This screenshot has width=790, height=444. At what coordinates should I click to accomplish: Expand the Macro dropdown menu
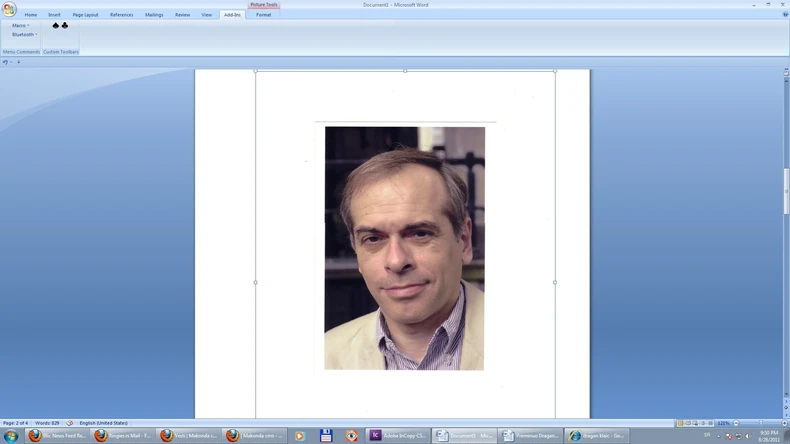20,25
